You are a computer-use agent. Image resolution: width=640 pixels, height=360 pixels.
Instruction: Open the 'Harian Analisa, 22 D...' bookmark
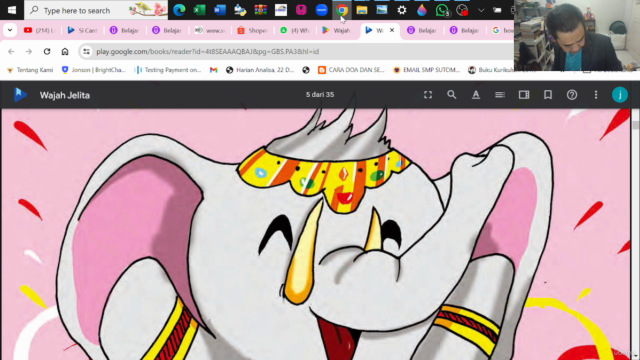pyautogui.click(x=260, y=70)
